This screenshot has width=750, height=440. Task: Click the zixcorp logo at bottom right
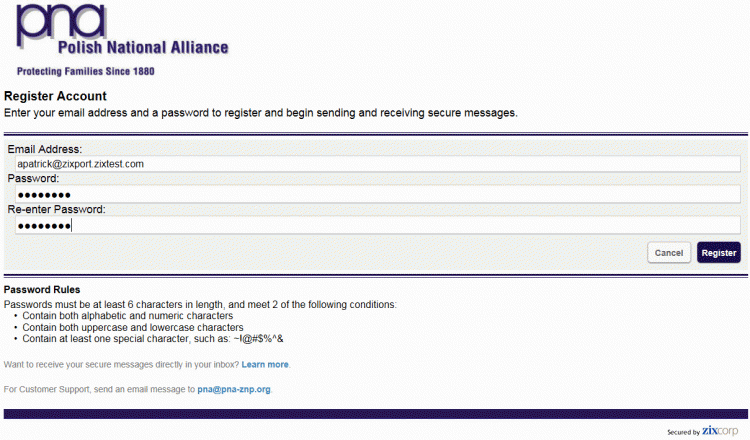coord(720,430)
